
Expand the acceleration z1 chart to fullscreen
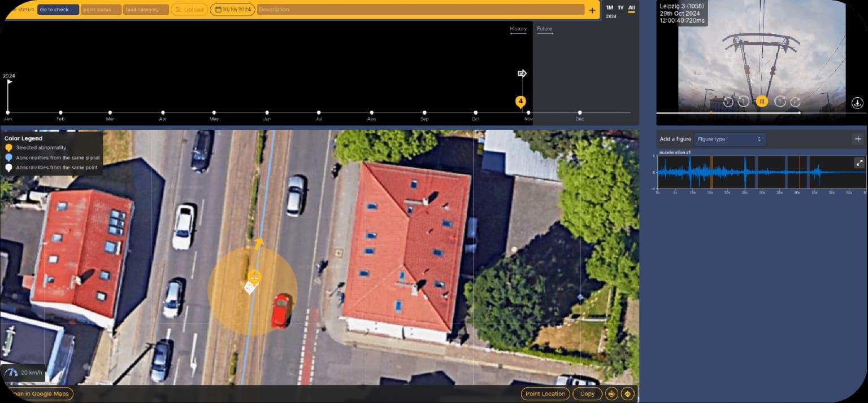pyautogui.click(x=859, y=163)
